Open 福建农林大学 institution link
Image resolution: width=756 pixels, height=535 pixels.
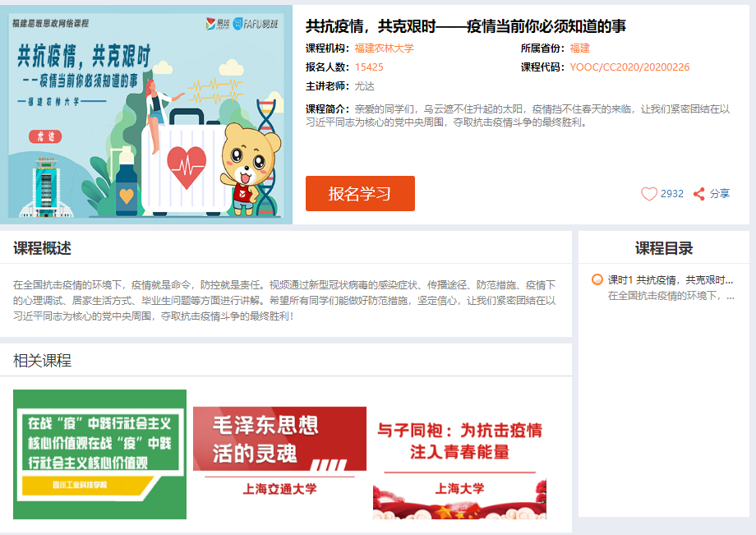pyautogui.click(x=385, y=48)
